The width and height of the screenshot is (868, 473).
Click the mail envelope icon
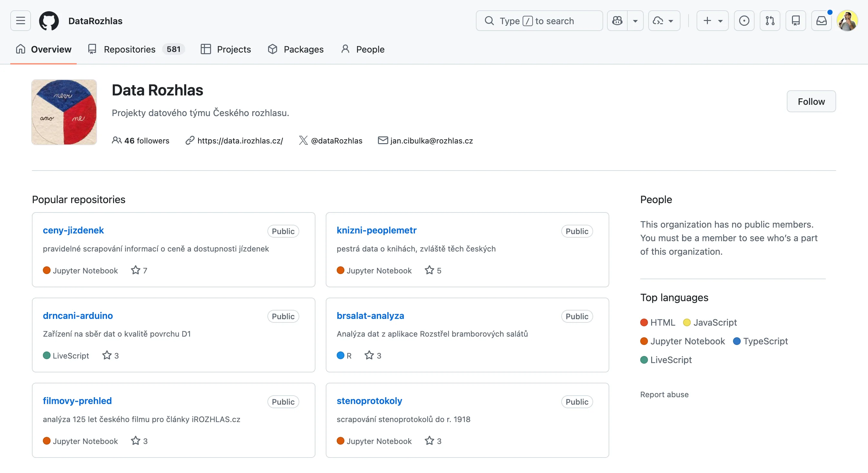click(383, 140)
